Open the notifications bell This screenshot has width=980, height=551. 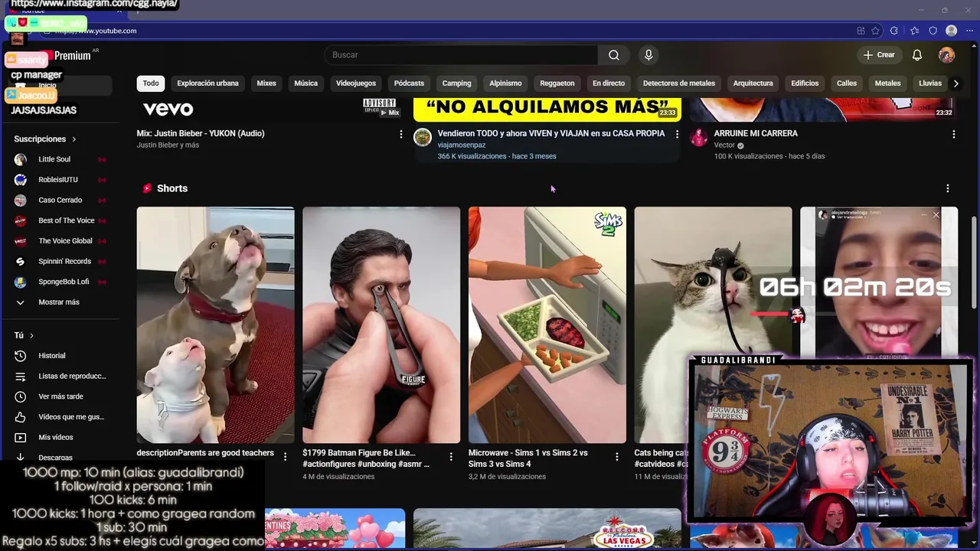tap(917, 55)
